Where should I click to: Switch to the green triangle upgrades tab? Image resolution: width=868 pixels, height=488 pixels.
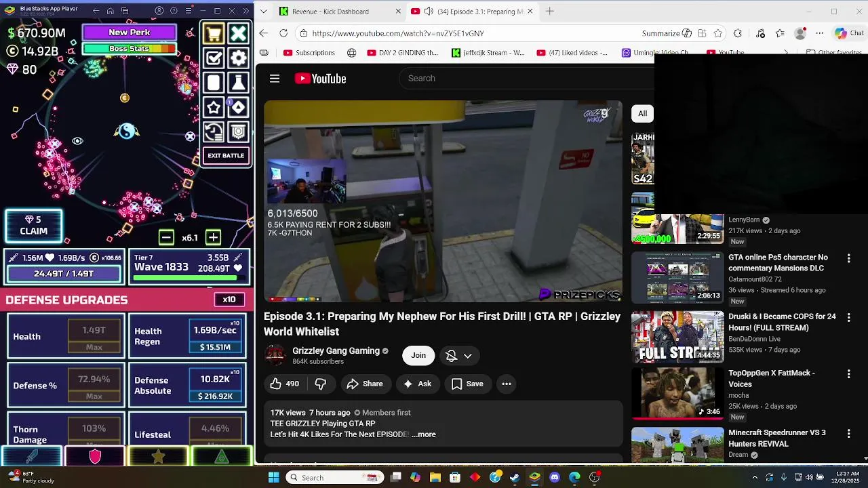(x=221, y=457)
